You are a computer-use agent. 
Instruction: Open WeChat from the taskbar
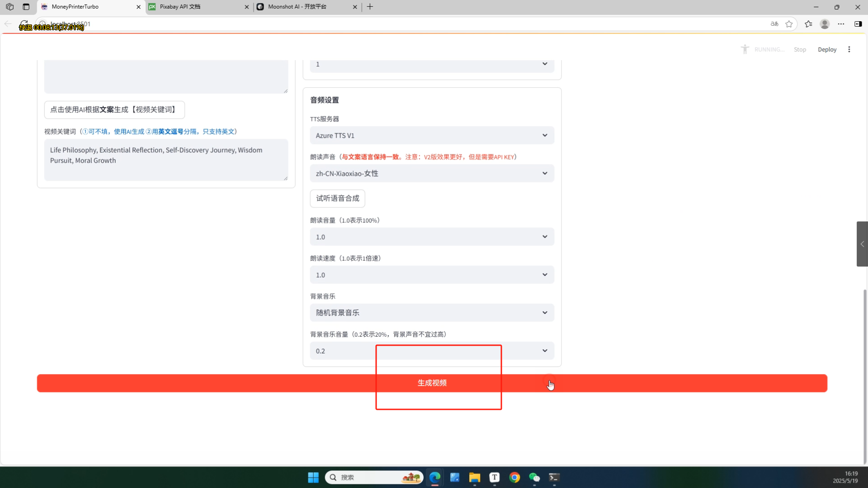coord(534,477)
